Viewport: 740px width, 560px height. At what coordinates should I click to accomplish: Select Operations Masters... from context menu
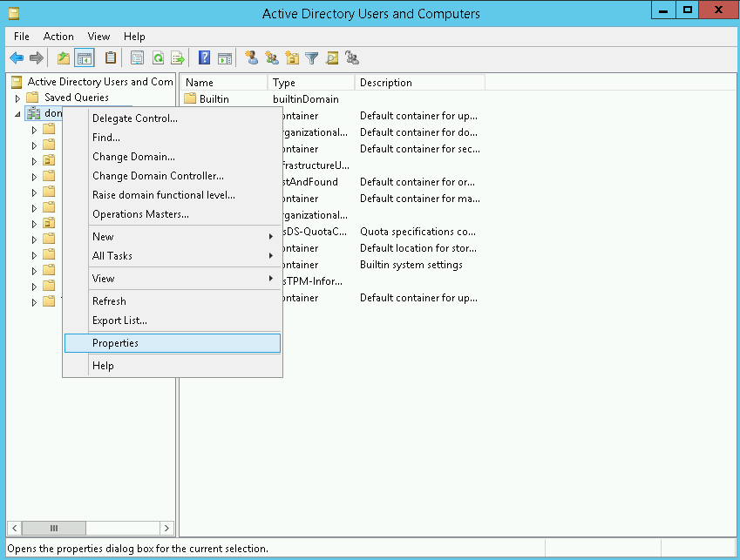coord(173,214)
